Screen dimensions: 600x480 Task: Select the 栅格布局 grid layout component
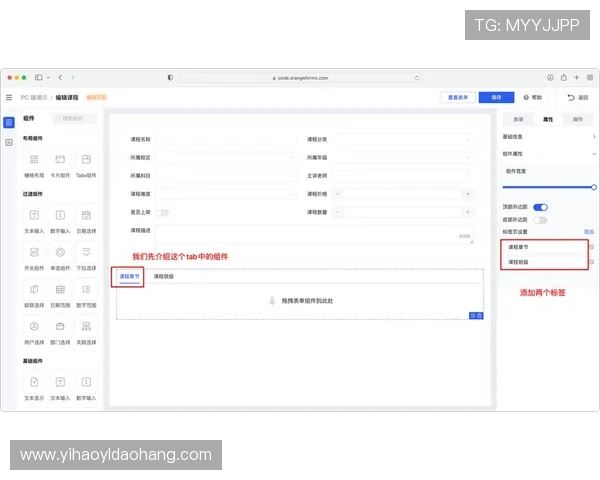click(34, 164)
